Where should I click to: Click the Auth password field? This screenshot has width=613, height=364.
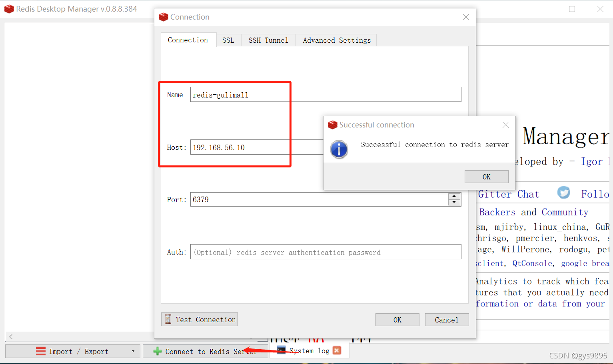point(325,252)
